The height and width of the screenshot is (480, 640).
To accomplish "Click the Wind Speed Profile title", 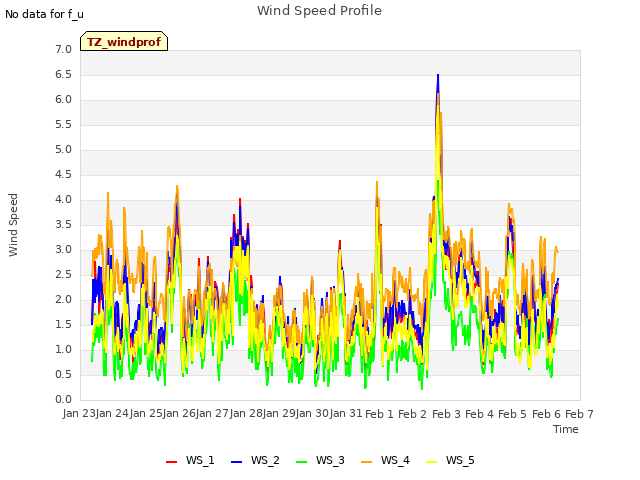I will pyautogui.click(x=319, y=11).
